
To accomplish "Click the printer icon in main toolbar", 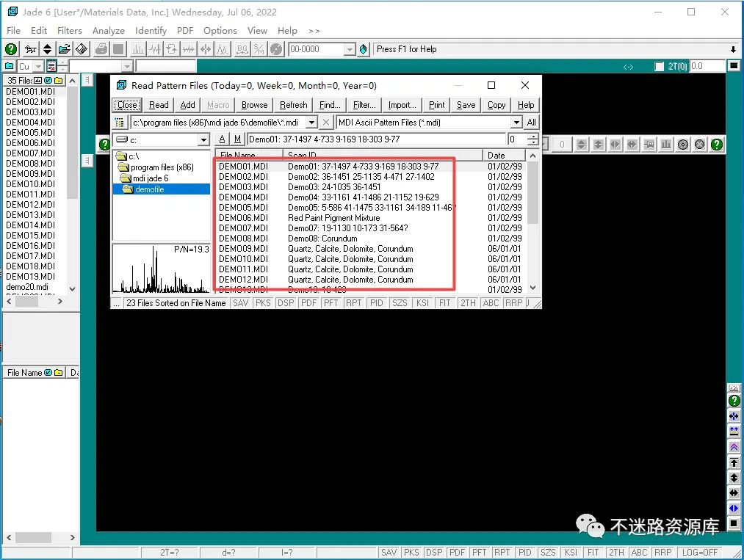I will pyautogui.click(x=101, y=49).
